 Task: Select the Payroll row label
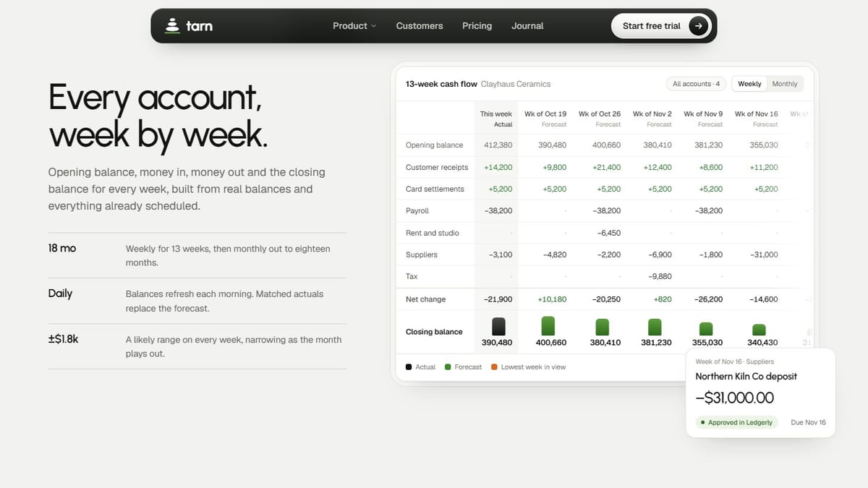pyautogui.click(x=417, y=210)
